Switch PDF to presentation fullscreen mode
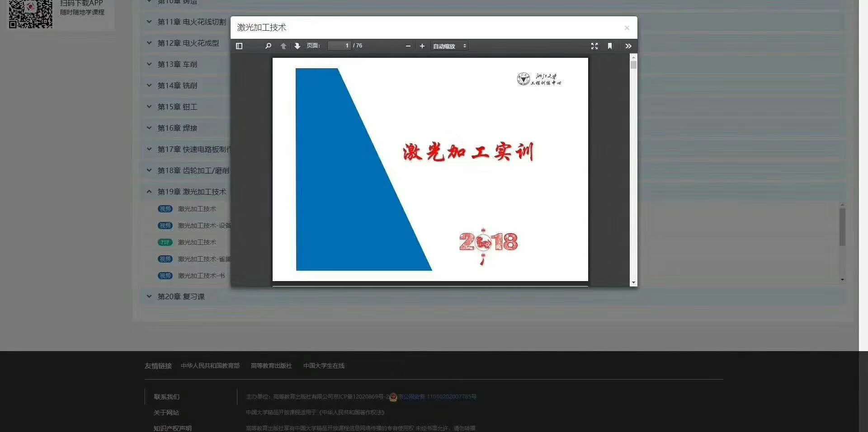The image size is (868, 432). click(x=594, y=46)
